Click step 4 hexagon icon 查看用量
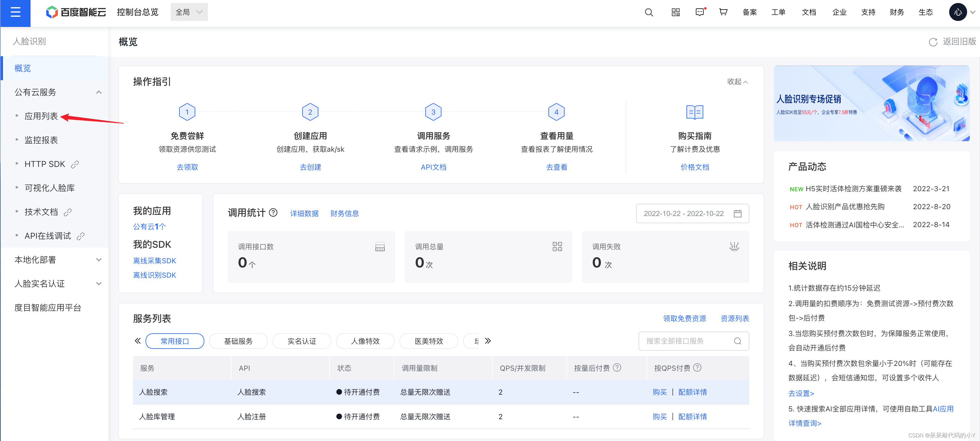980x441 pixels. pos(556,112)
